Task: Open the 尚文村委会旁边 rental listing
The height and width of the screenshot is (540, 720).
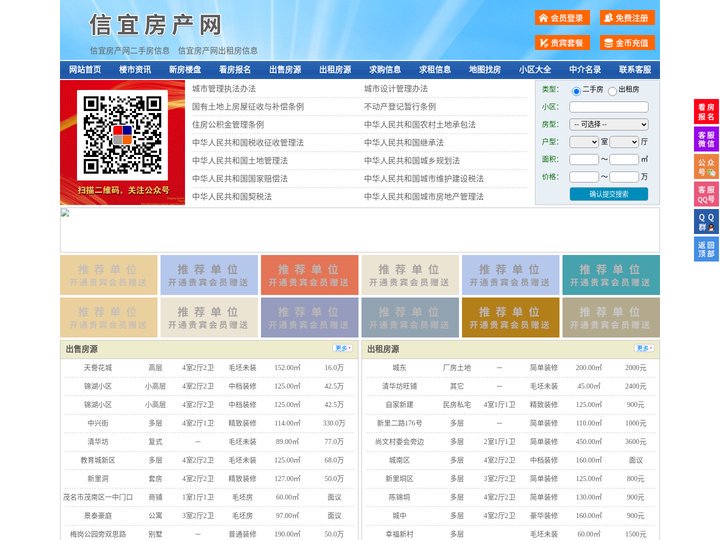Action: [399, 442]
